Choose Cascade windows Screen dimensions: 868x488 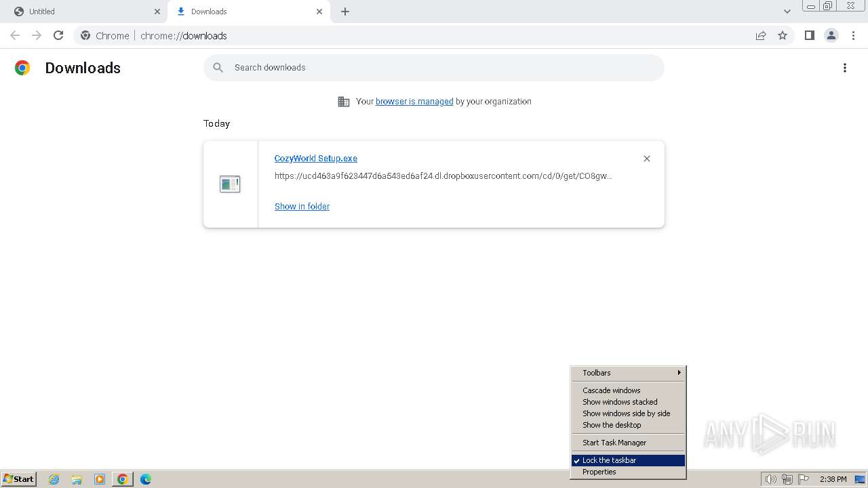click(x=628, y=390)
